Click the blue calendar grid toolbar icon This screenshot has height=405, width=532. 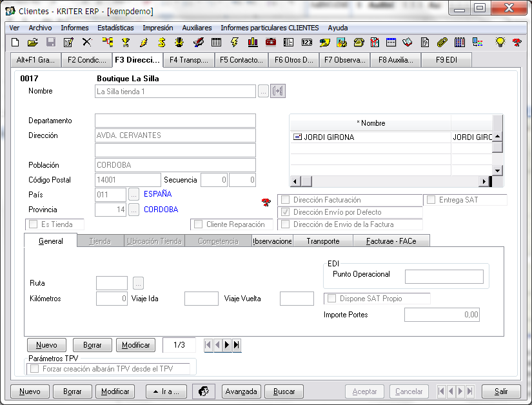pyautogui.click(x=460, y=43)
